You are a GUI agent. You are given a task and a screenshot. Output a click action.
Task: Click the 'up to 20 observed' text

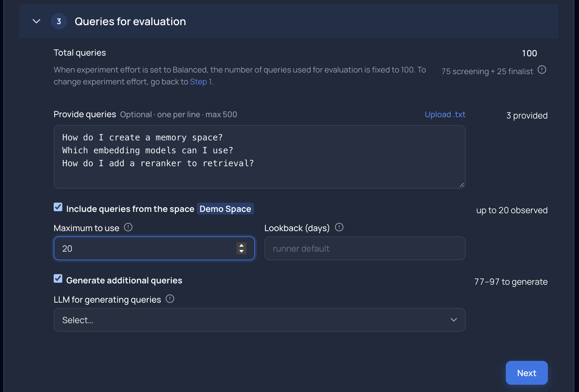(512, 210)
